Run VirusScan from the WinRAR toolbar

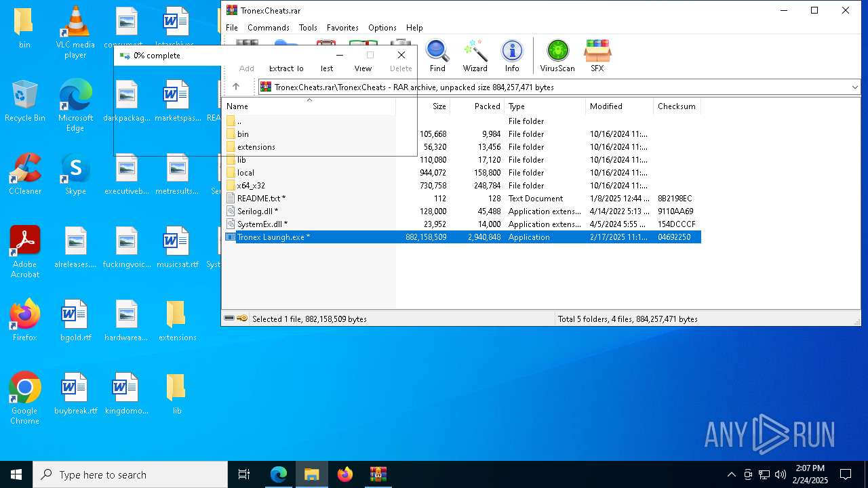[x=557, y=56]
